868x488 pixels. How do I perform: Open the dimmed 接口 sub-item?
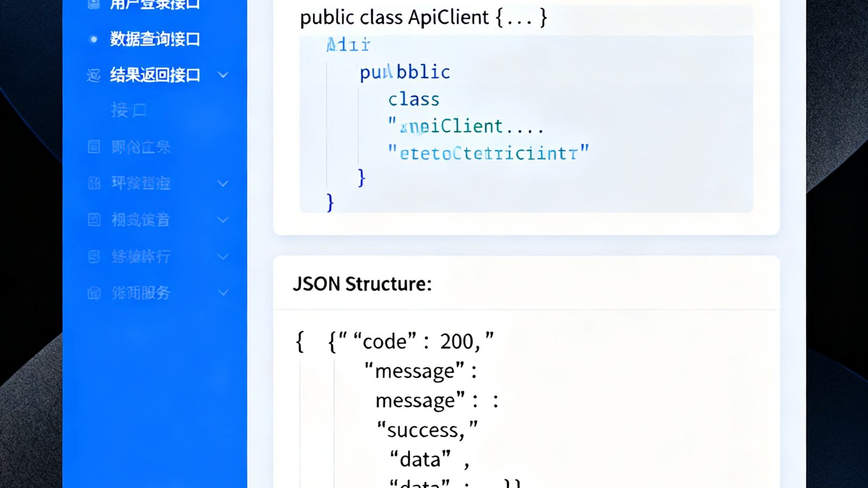point(129,110)
